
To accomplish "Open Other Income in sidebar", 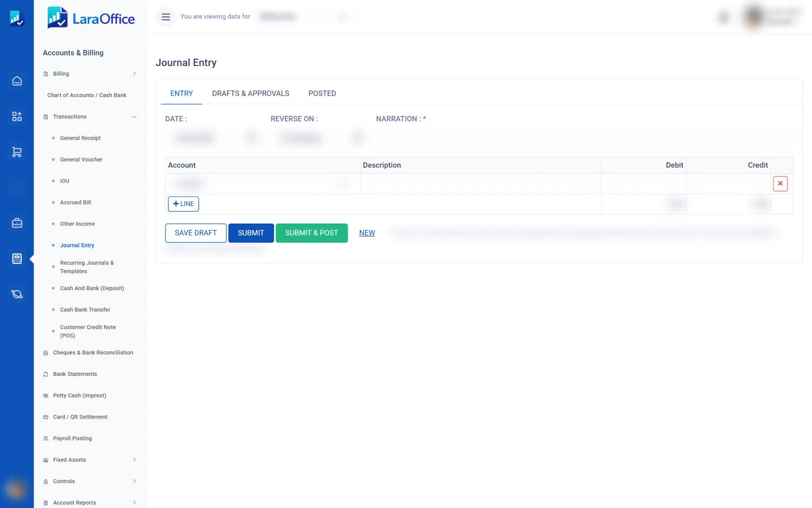I will [77, 224].
